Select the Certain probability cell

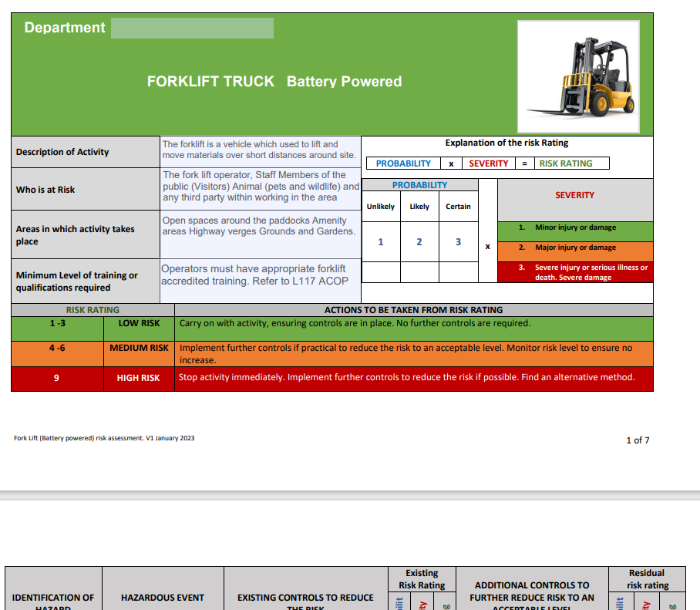click(458, 206)
